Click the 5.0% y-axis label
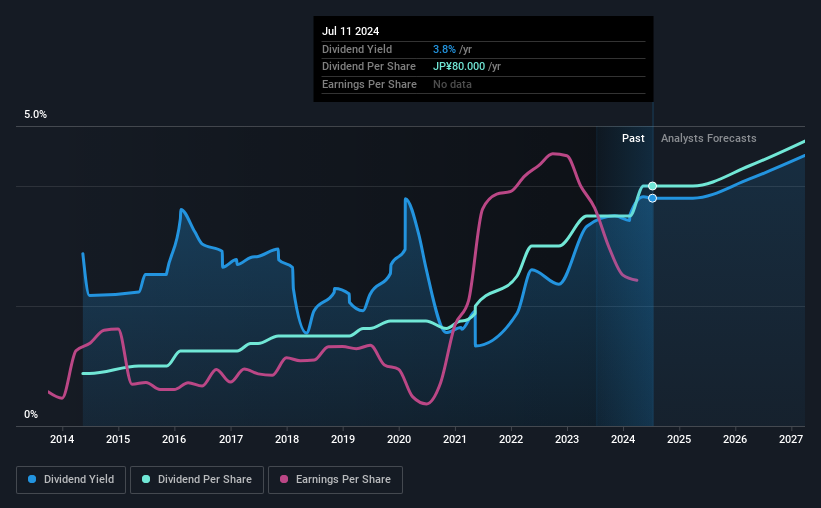This screenshot has width=821, height=508. point(35,115)
